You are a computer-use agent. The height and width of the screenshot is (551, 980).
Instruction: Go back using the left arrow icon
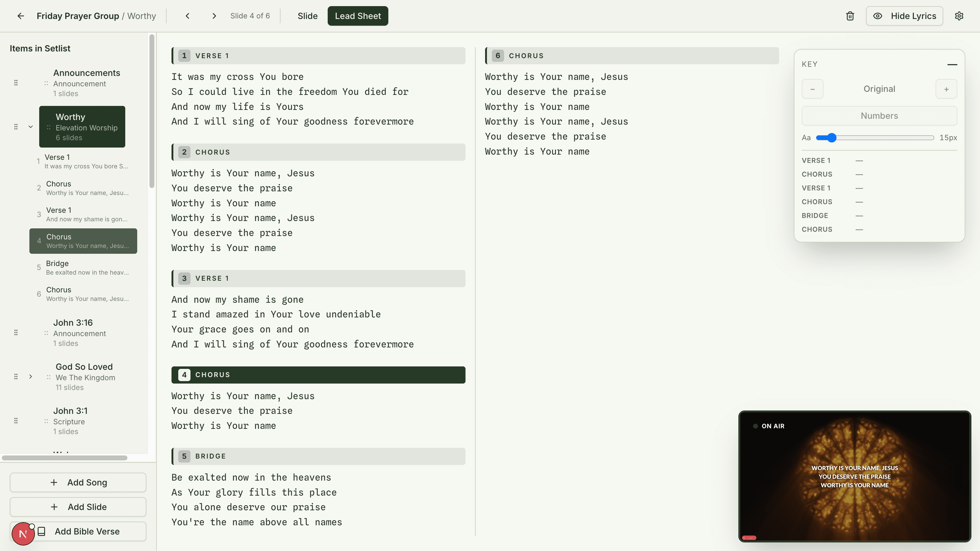coord(21,16)
